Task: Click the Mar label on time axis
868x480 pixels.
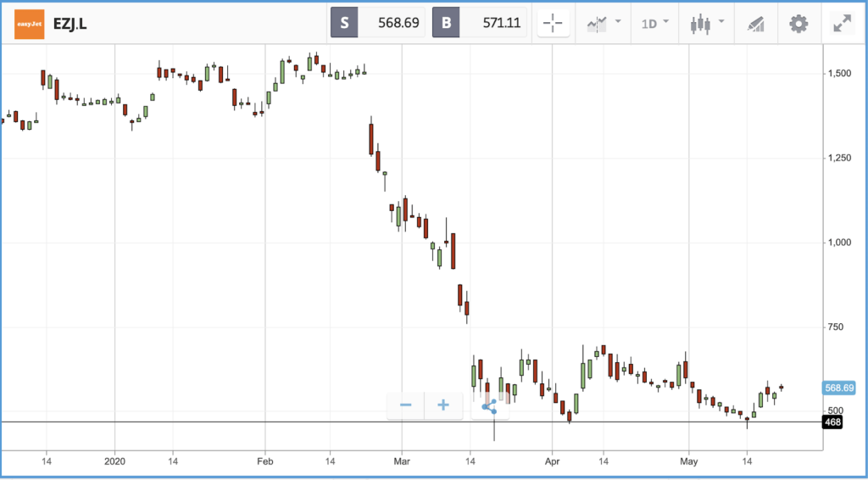Action: (402, 460)
